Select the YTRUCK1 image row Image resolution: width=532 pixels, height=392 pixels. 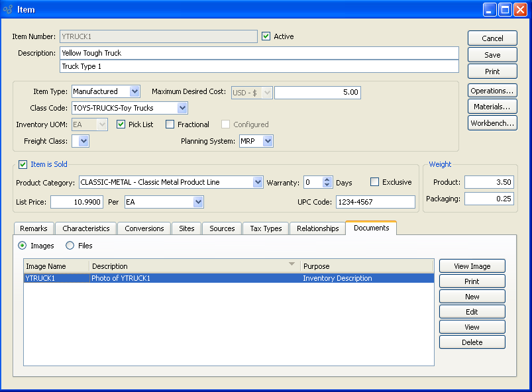[x=229, y=278]
